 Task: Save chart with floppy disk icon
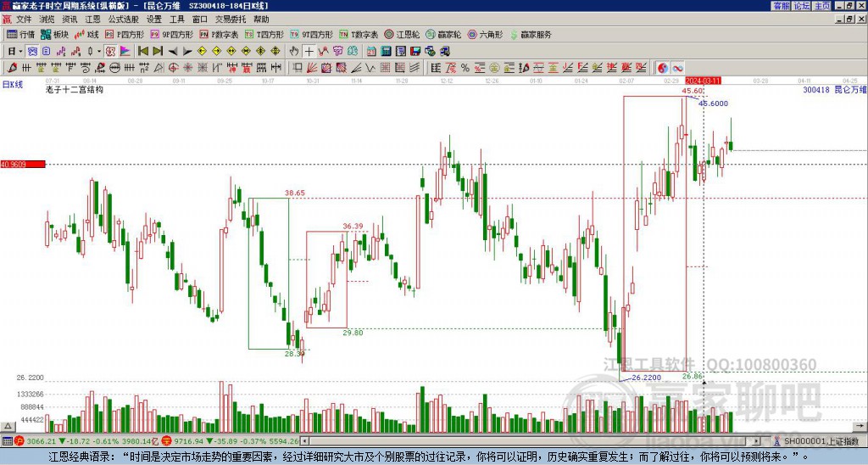click(415, 52)
